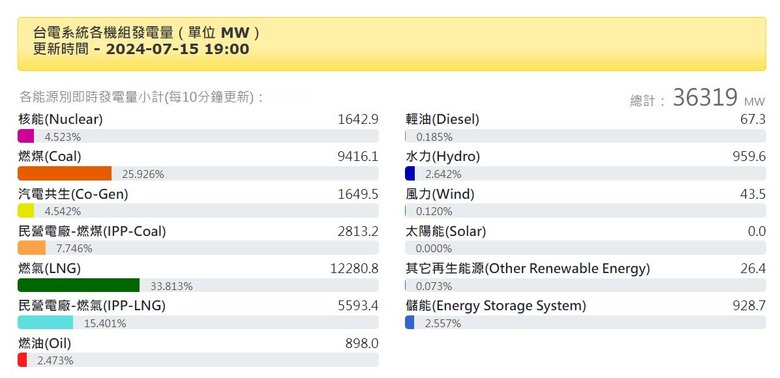The image size is (780, 378).
Task: Click the Energy Storage System blue bar
Action: (410, 323)
